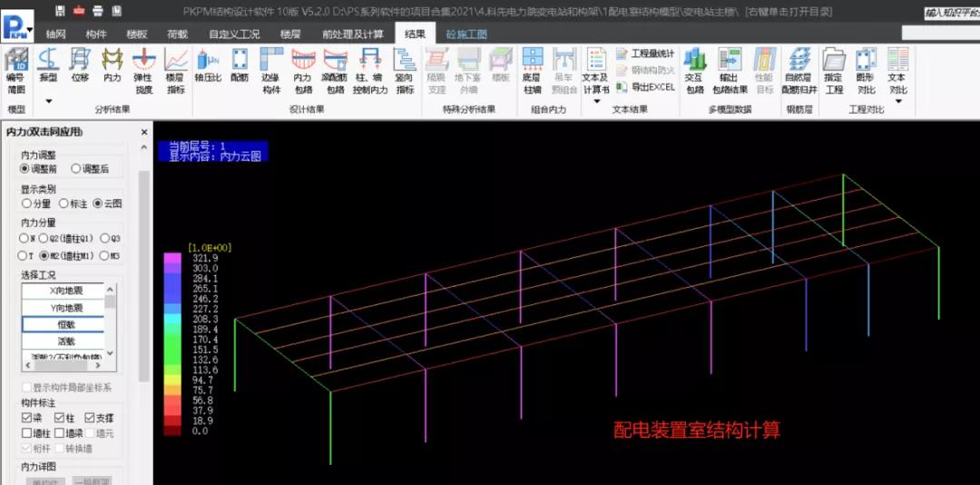980x485 pixels.
Task: Open the 指定工程 specify project tool
Action: pos(834,72)
